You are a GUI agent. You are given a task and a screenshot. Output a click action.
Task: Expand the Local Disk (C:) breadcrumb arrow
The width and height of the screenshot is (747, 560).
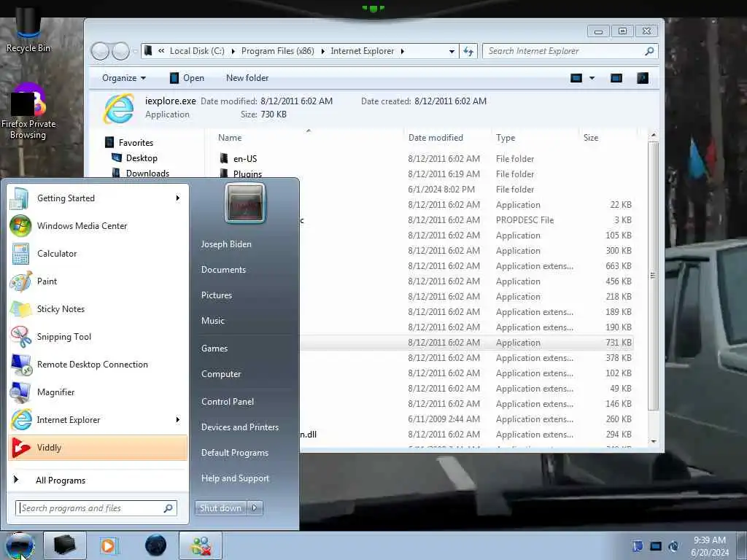click(x=233, y=52)
